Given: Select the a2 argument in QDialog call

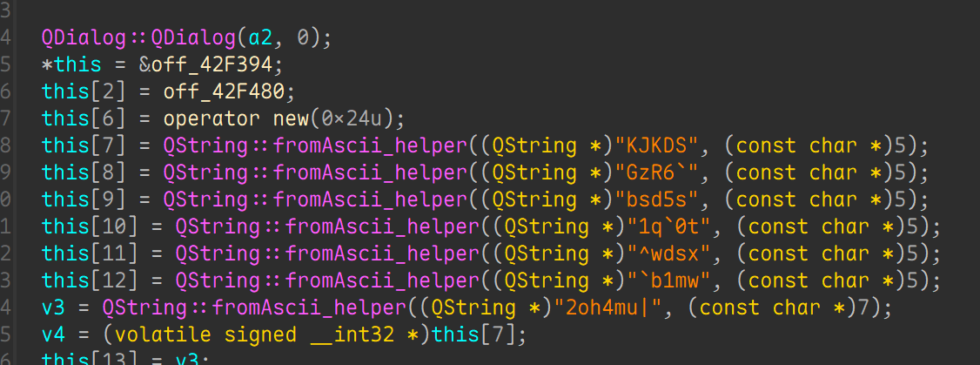Looking at the screenshot, I should 274,37.
